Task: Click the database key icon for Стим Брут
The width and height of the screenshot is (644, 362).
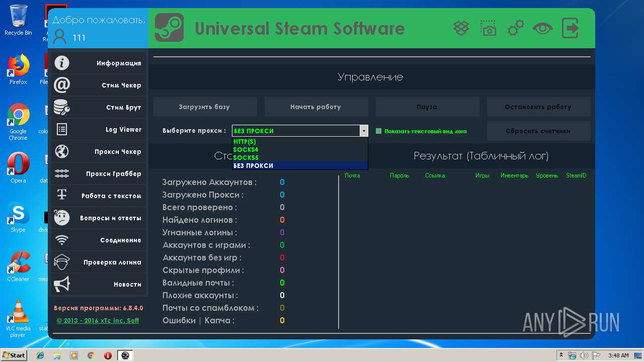Action: pos(62,107)
